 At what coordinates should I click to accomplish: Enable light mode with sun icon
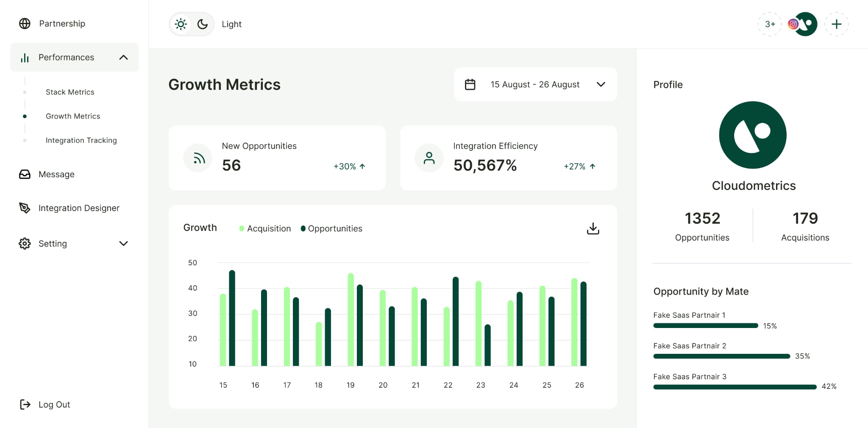pos(181,24)
